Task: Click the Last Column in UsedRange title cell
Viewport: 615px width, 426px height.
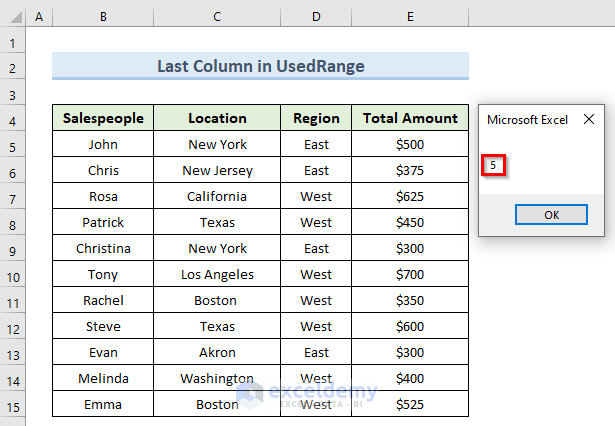Action: [x=260, y=67]
